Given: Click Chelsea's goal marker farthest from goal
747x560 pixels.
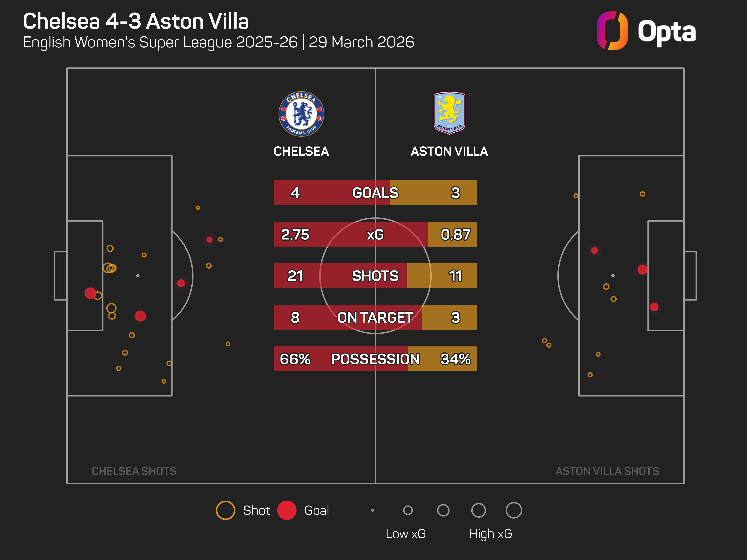Looking at the screenshot, I should tap(209, 240).
